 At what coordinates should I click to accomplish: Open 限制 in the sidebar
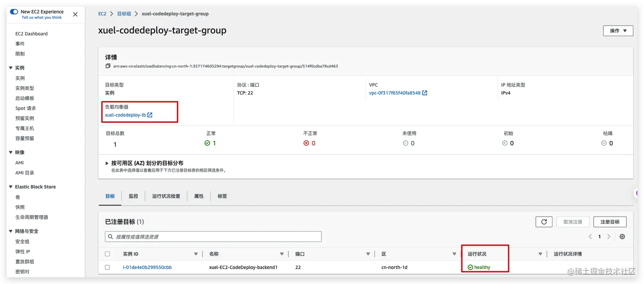tap(20, 54)
